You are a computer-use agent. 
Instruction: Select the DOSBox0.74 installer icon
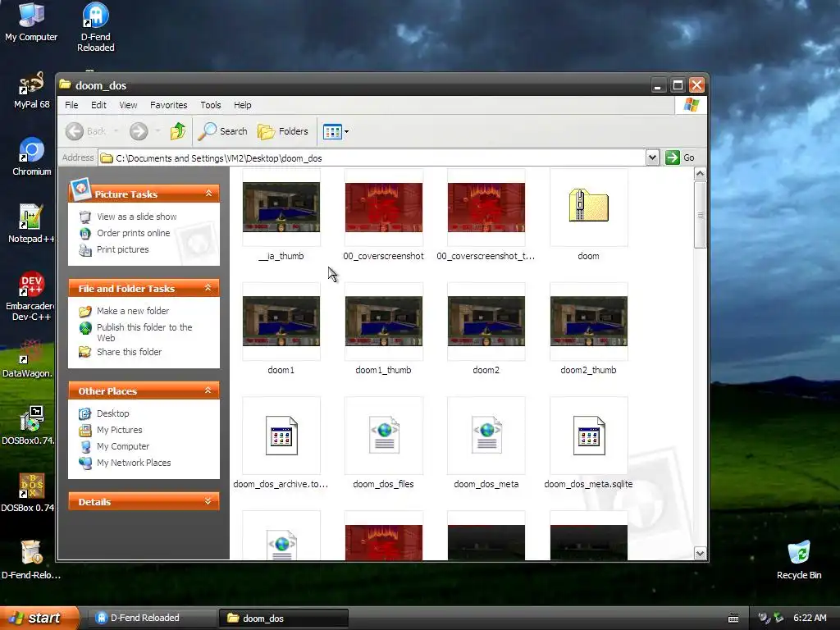pos(28,426)
